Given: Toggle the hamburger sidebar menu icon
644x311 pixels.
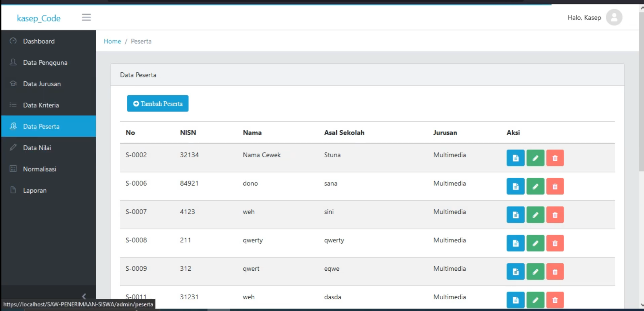Looking at the screenshot, I should [86, 17].
